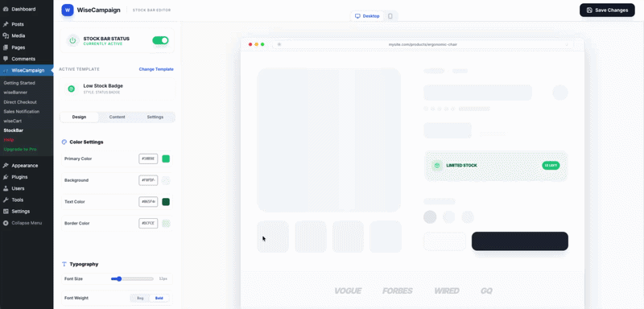Click the Background hex input field
Screen dimensions: 644x309
(148, 180)
